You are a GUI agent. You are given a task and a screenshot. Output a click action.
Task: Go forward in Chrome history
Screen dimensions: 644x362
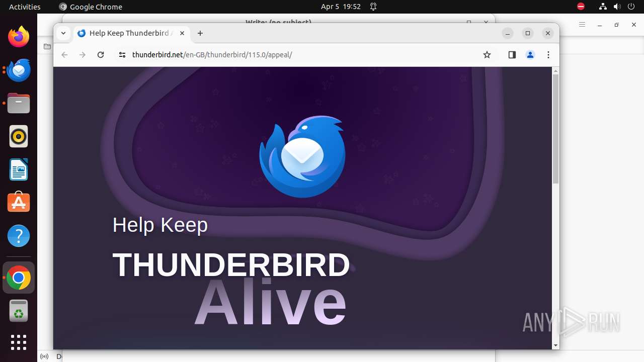click(83, 55)
